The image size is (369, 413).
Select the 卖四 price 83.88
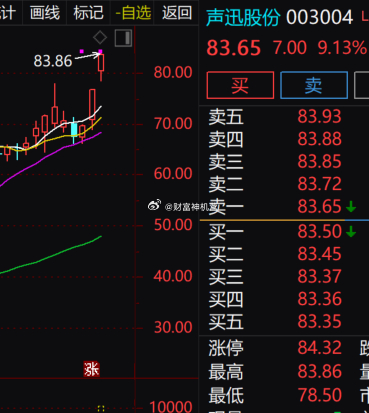319,139
